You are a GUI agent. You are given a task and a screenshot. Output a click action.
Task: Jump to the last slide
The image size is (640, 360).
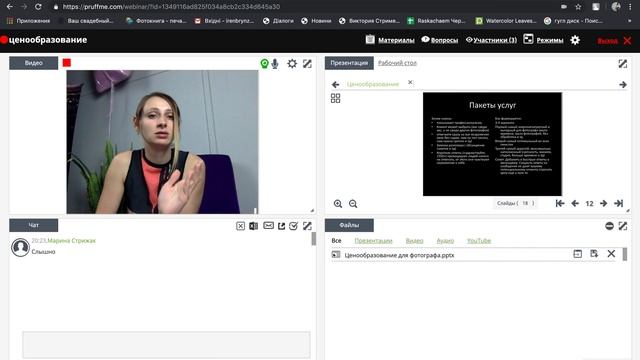coord(619,203)
